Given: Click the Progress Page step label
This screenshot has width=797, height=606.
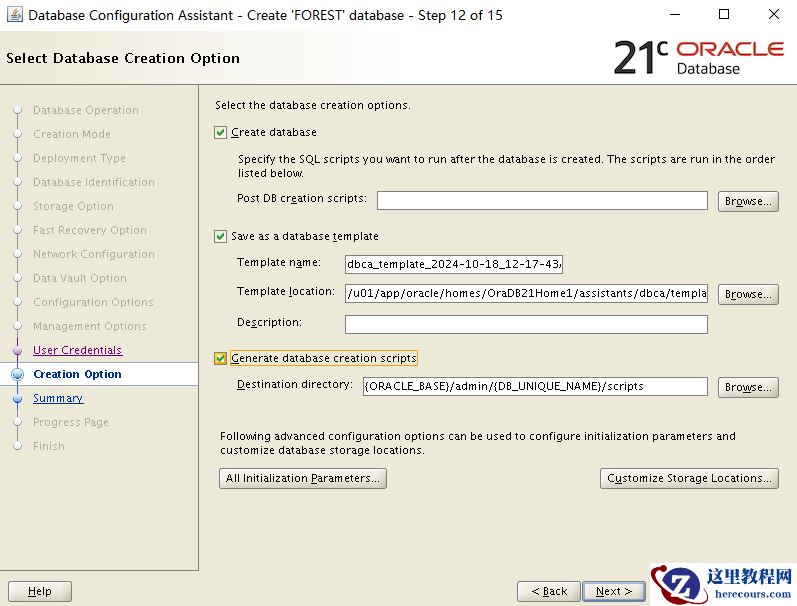Looking at the screenshot, I should tap(71, 422).
